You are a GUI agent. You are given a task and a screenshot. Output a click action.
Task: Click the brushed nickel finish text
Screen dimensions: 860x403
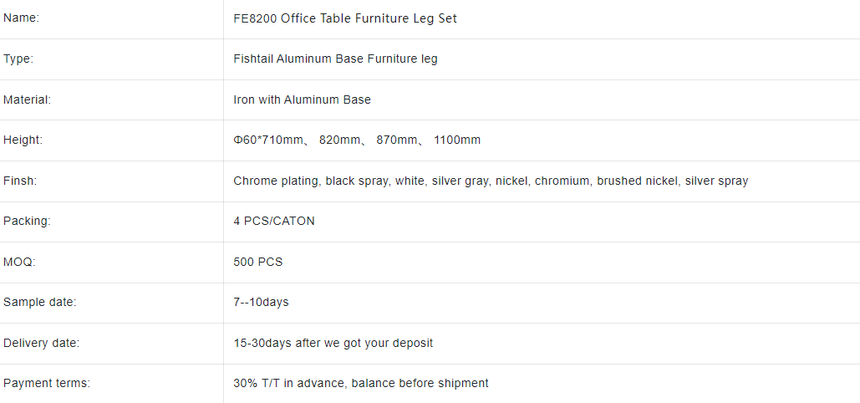click(637, 180)
